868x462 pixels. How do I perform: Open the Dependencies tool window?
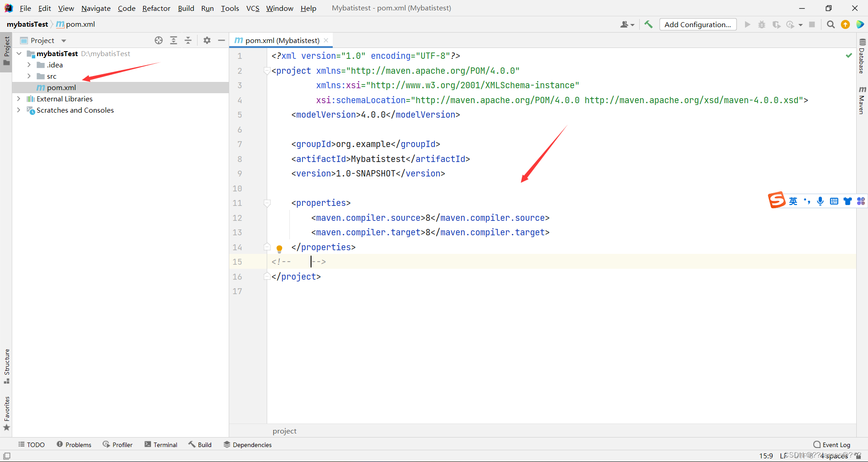click(247, 445)
